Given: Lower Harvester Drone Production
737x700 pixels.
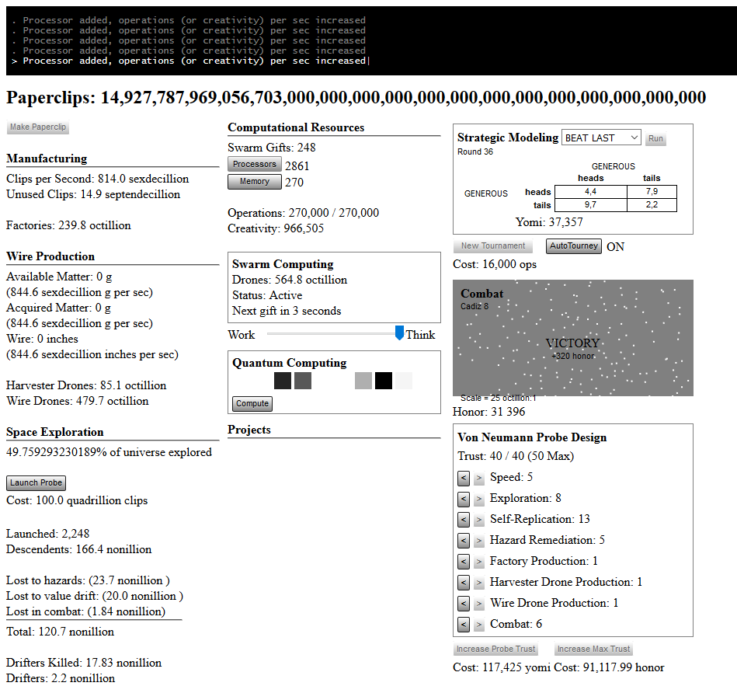Looking at the screenshot, I should [x=464, y=583].
